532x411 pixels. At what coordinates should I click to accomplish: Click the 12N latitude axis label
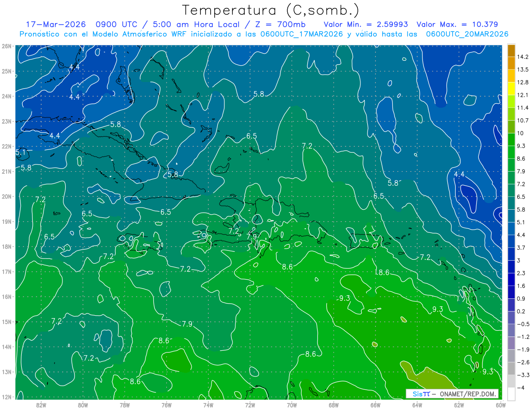pyautogui.click(x=6, y=397)
